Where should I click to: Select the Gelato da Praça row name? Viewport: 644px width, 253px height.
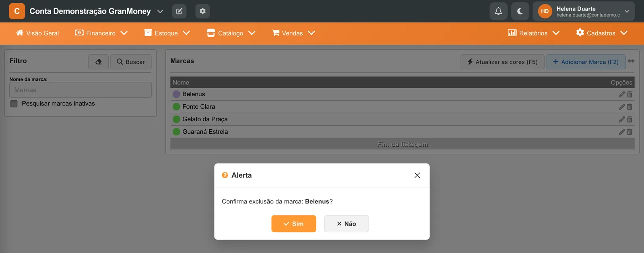pyautogui.click(x=205, y=119)
